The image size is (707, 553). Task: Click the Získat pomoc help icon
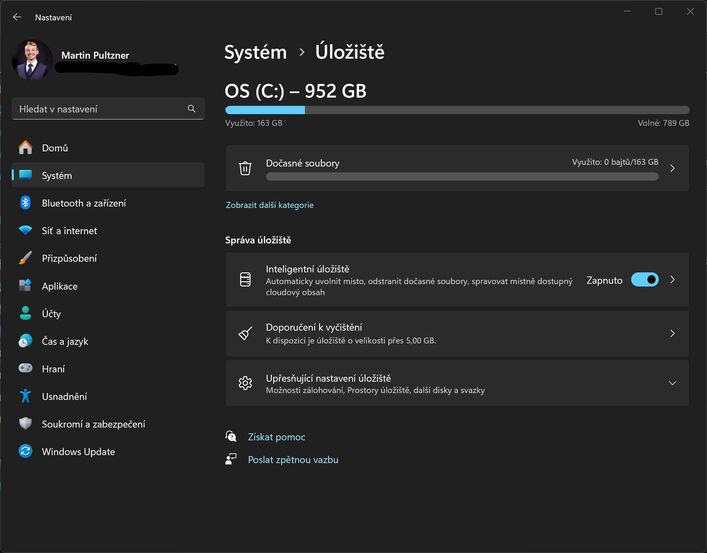(231, 436)
